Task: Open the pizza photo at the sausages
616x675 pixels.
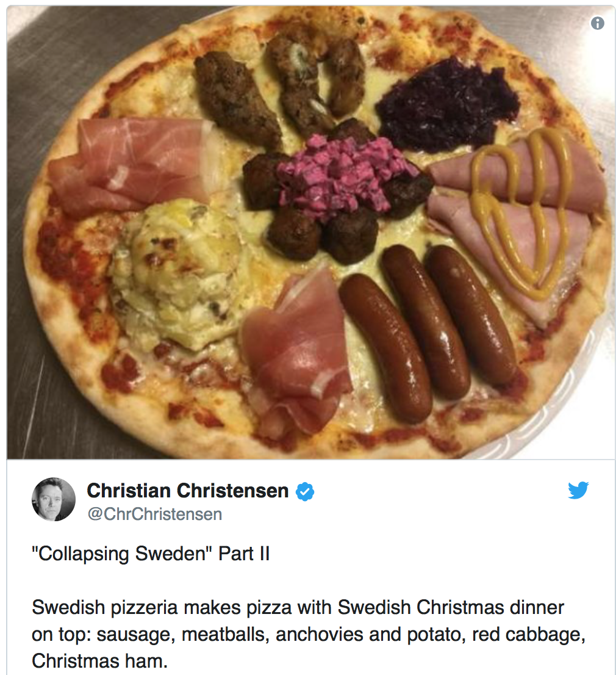Action: (427, 331)
